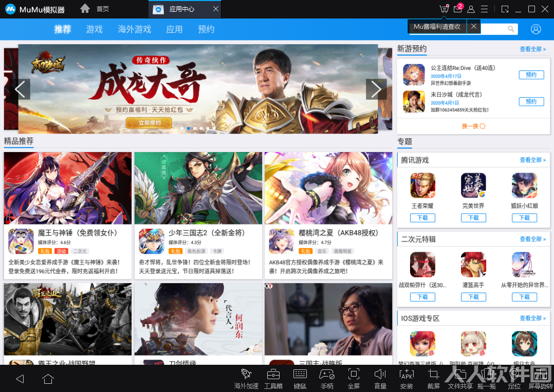
Task: Click the 完美世界 game icon
Action: tap(473, 185)
